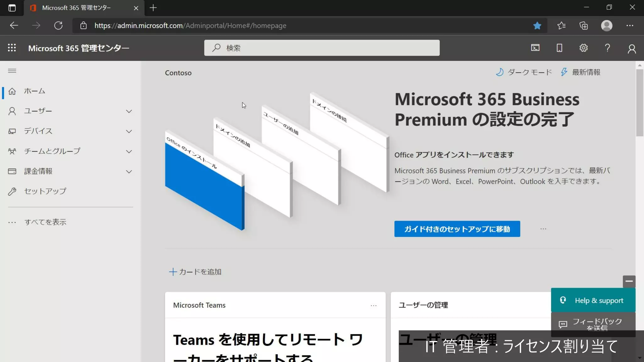Screen dimensions: 644x362
Task: Select セットアップ in the sidebar
Action: 45,191
